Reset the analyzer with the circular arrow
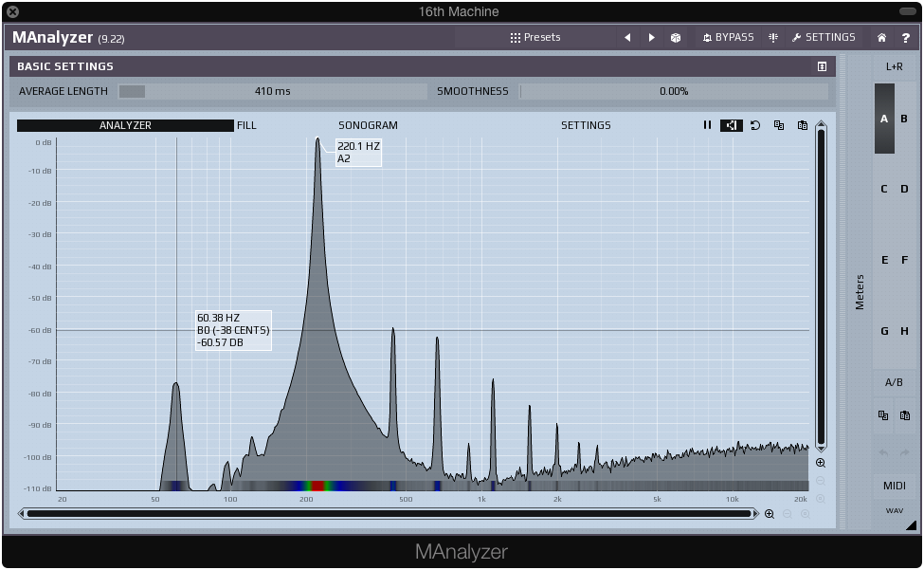This screenshot has height=570, width=924. click(x=755, y=125)
